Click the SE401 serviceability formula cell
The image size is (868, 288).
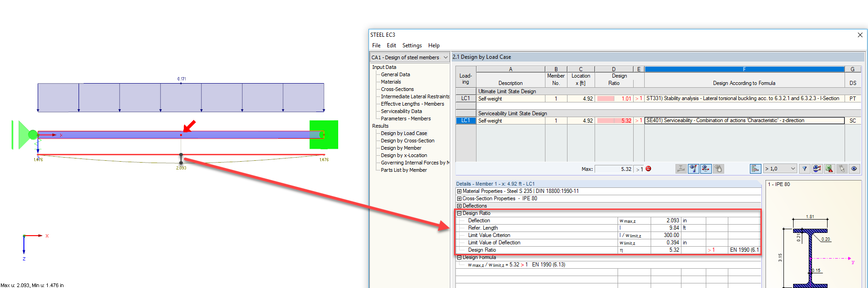point(744,121)
